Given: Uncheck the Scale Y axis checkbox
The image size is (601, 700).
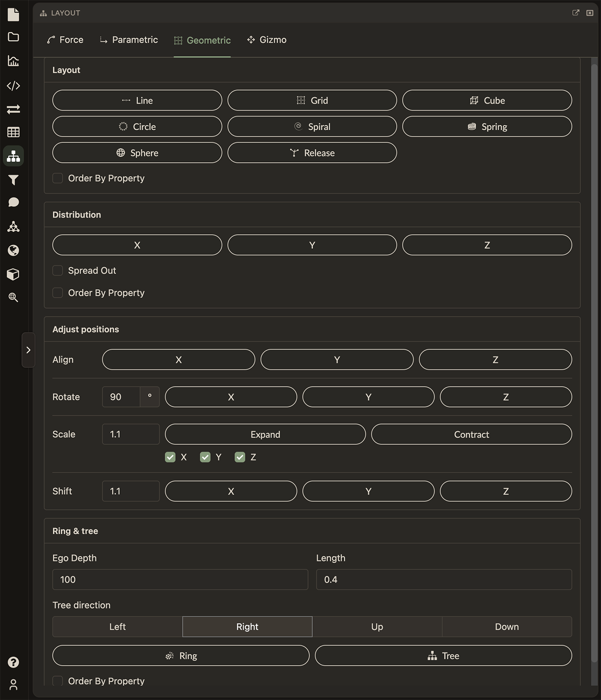Looking at the screenshot, I should [205, 457].
